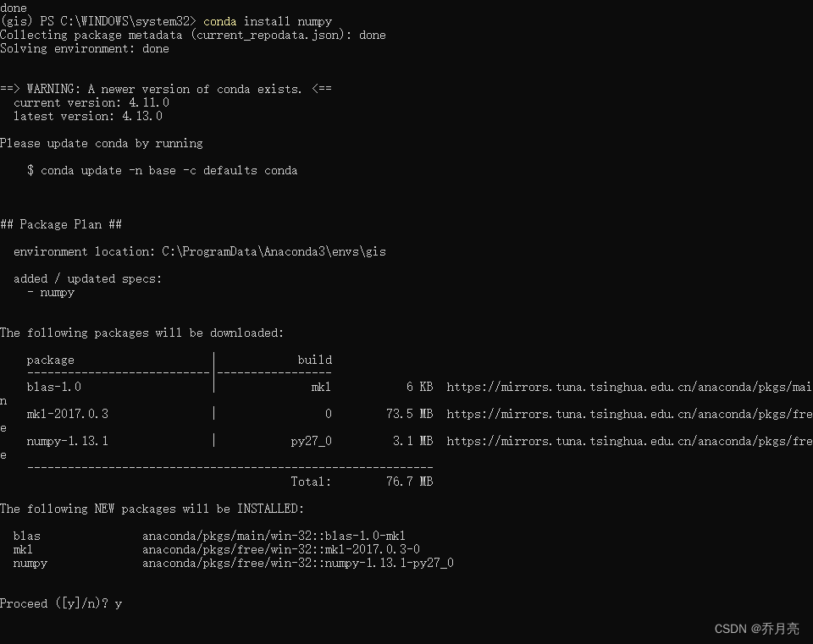The height and width of the screenshot is (644, 813).
Task: Click the Solving environment: done line
Action: (85, 48)
